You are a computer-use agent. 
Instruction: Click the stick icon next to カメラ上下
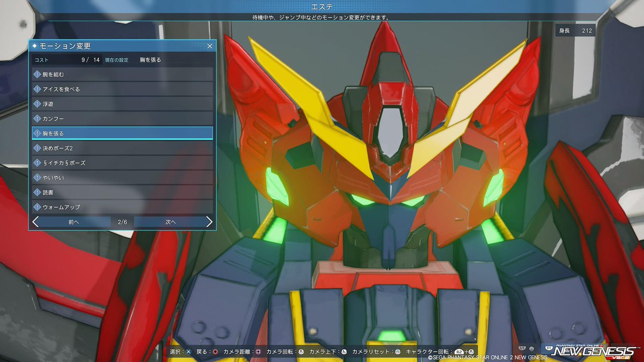tap(343, 352)
